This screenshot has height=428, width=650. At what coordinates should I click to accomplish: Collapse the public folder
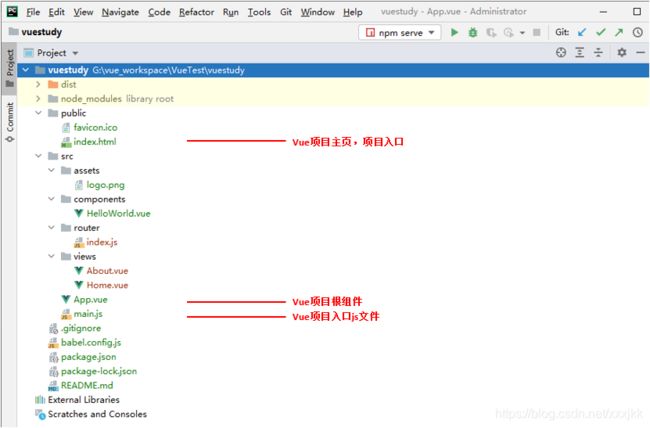pyautogui.click(x=38, y=113)
